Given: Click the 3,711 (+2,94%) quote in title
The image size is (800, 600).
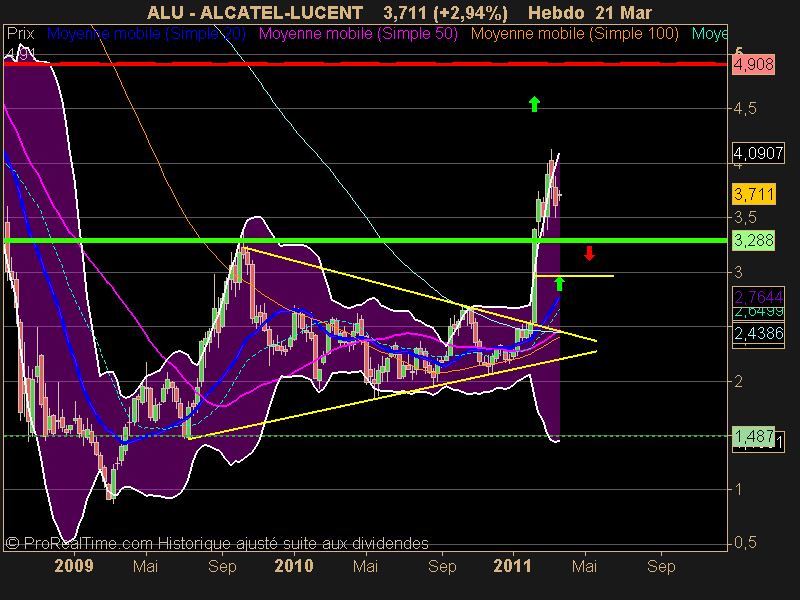Looking at the screenshot, I should (x=445, y=12).
